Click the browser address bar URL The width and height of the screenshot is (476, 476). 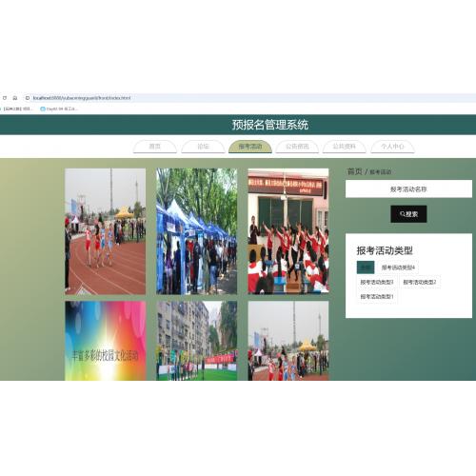82,98
